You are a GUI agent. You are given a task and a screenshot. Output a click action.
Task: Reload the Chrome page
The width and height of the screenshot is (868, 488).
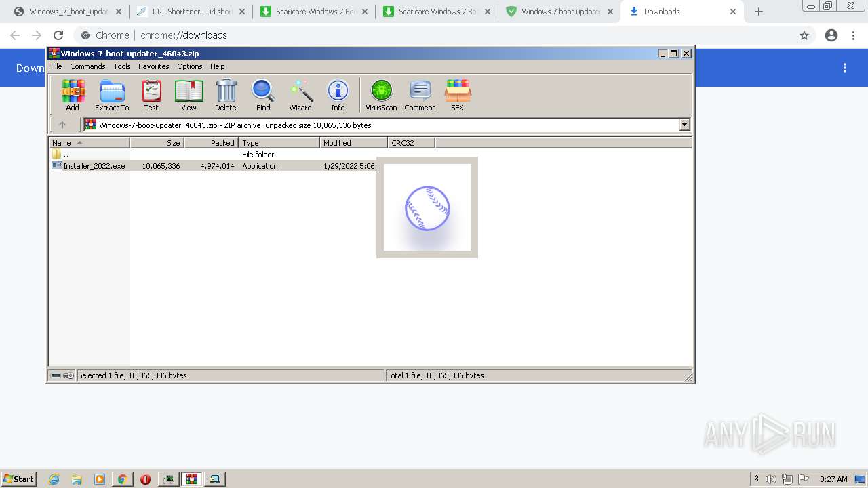pos(58,35)
